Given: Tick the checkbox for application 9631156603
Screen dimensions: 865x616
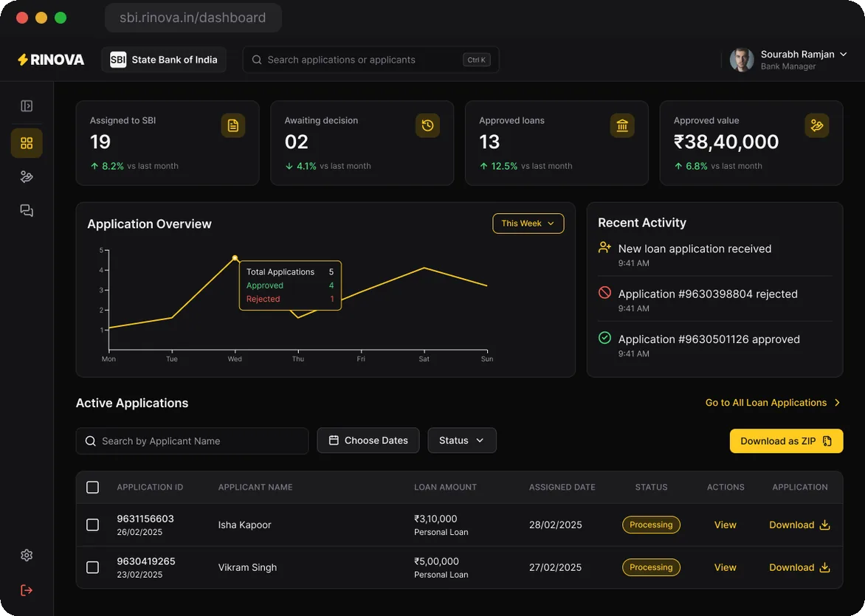Looking at the screenshot, I should pos(93,525).
